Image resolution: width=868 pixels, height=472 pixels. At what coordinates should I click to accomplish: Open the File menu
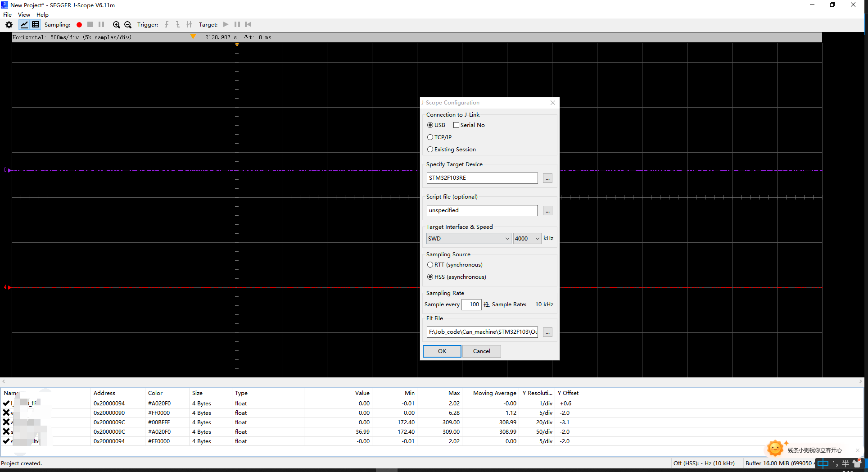coord(8,15)
